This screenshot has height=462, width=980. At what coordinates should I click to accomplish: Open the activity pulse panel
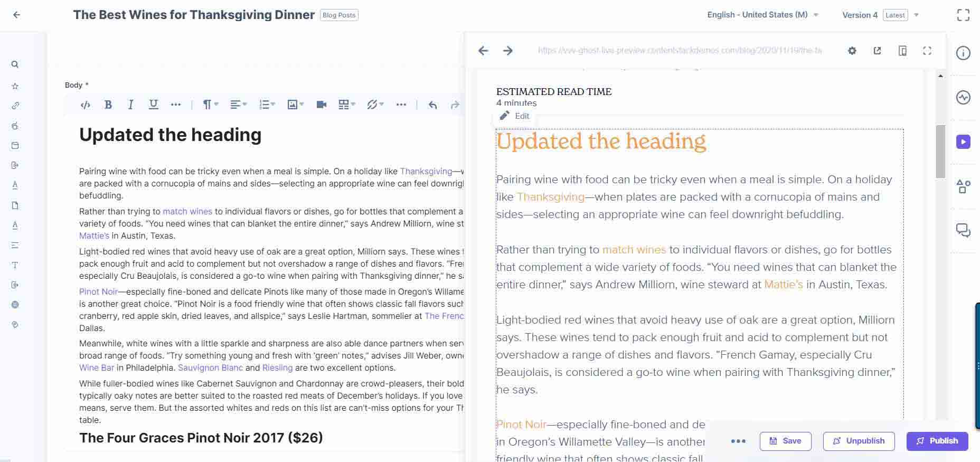pyautogui.click(x=963, y=98)
